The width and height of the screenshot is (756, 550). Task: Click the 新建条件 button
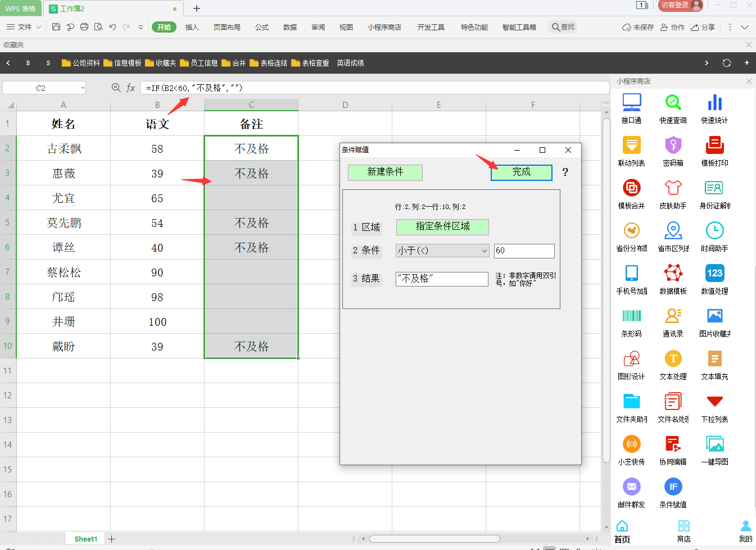385,172
